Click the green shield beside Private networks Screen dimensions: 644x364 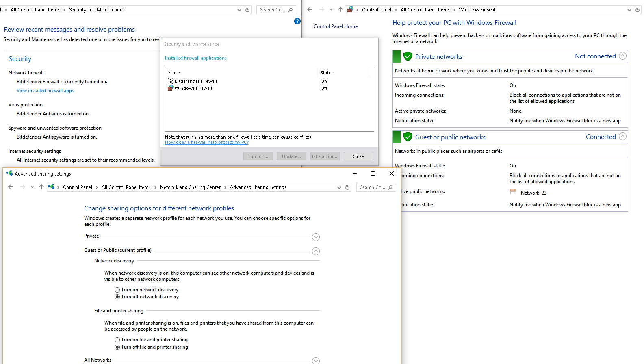coord(408,56)
